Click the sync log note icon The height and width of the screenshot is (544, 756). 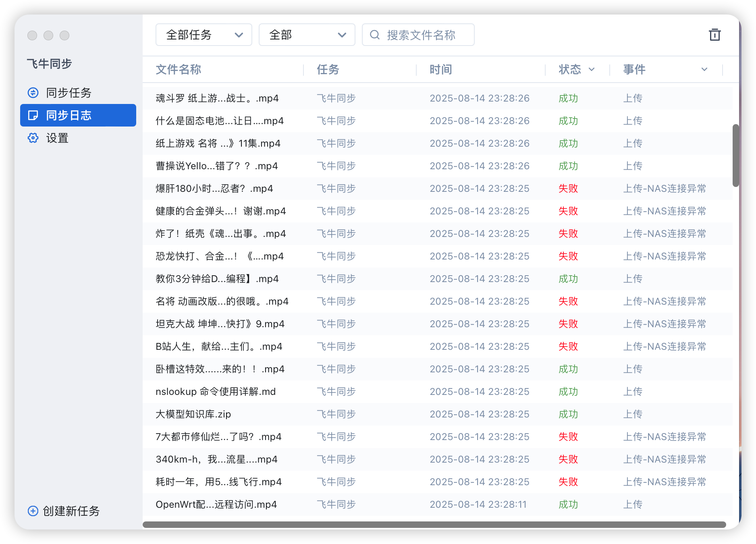pos(33,115)
